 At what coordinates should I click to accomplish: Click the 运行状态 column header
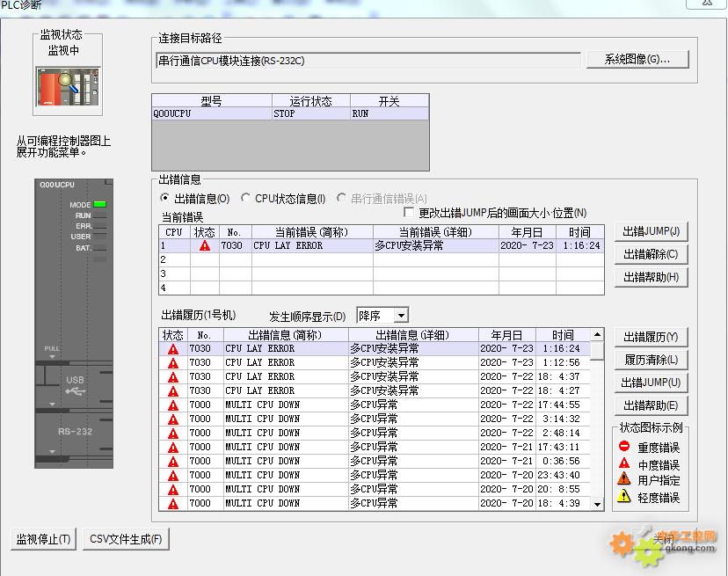(311, 101)
